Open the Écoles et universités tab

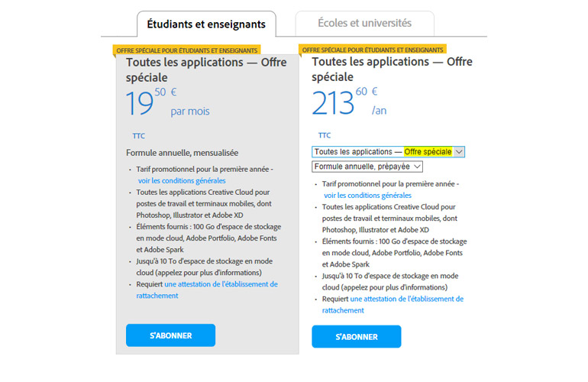point(365,23)
